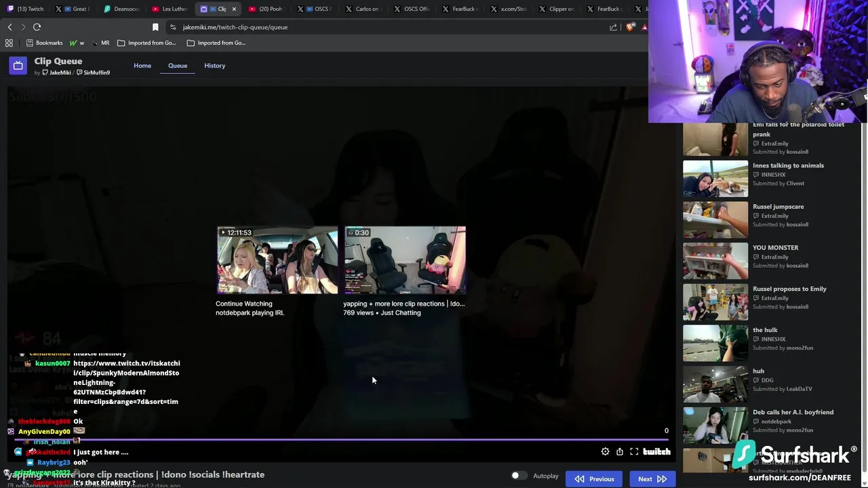Click the bookmark icon in address bar
The image size is (868, 488).
pyautogui.click(x=155, y=27)
